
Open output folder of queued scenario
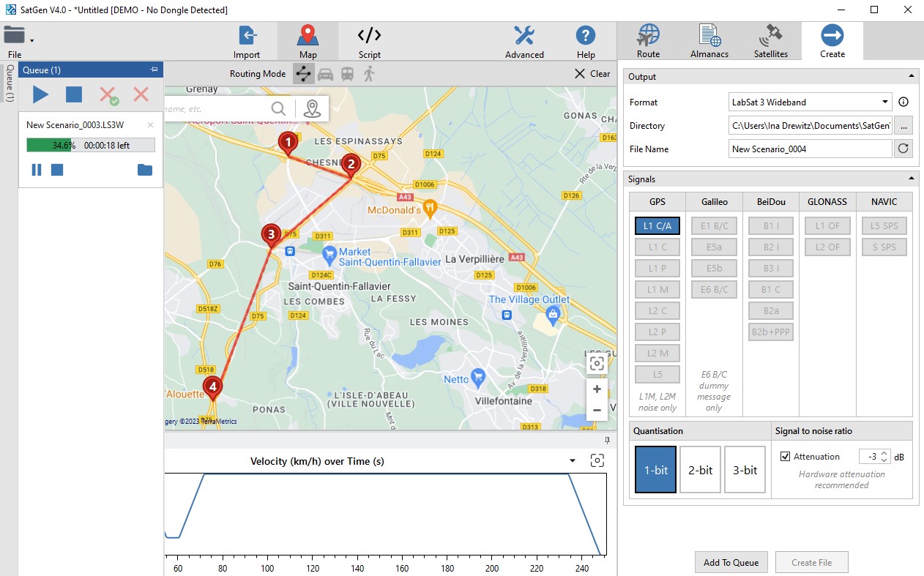point(145,170)
